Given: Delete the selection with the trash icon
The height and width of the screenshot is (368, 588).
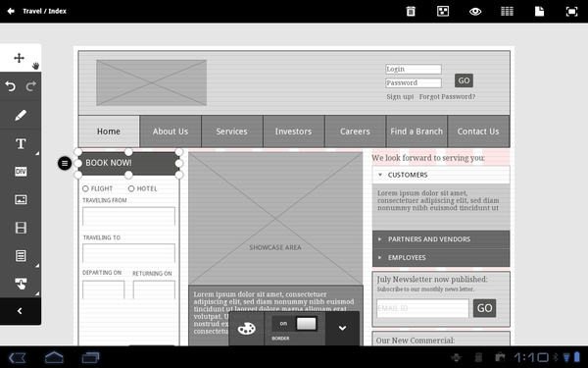Looking at the screenshot, I should pos(411,11).
